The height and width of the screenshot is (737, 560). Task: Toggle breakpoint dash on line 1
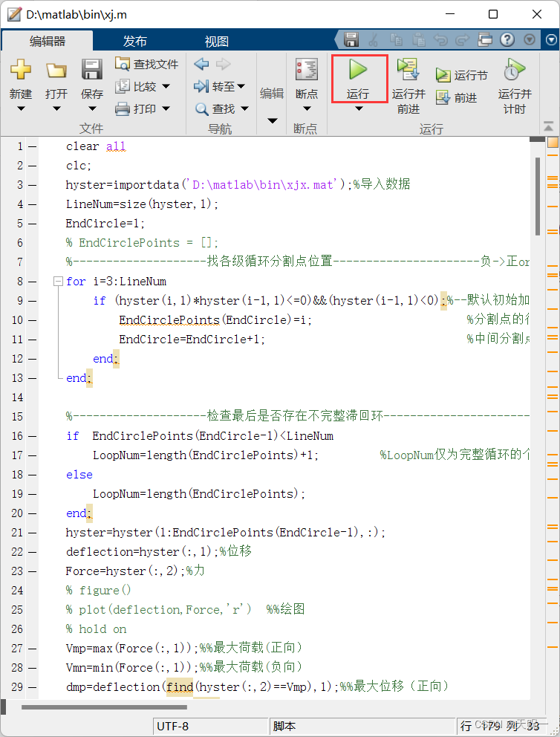coord(32,146)
